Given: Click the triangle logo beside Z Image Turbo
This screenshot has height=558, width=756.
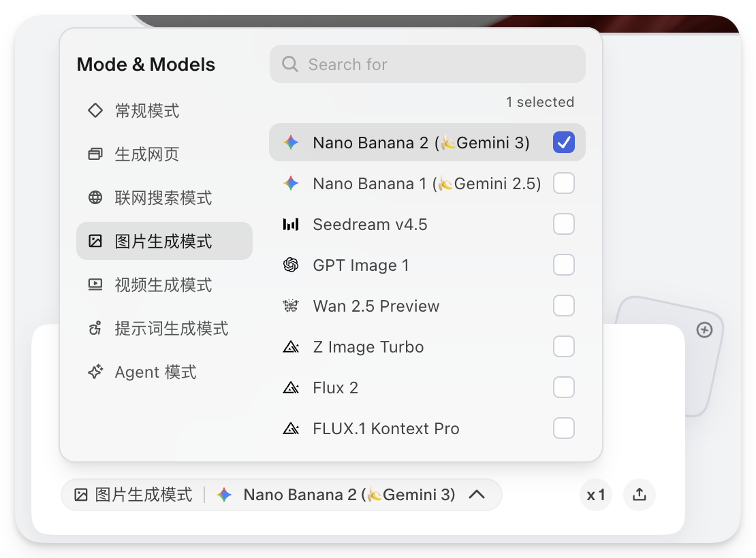Looking at the screenshot, I should click(291, 346).
